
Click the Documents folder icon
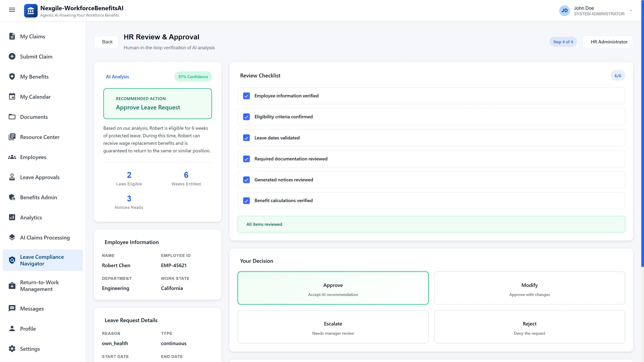click(x=12, y=117)
